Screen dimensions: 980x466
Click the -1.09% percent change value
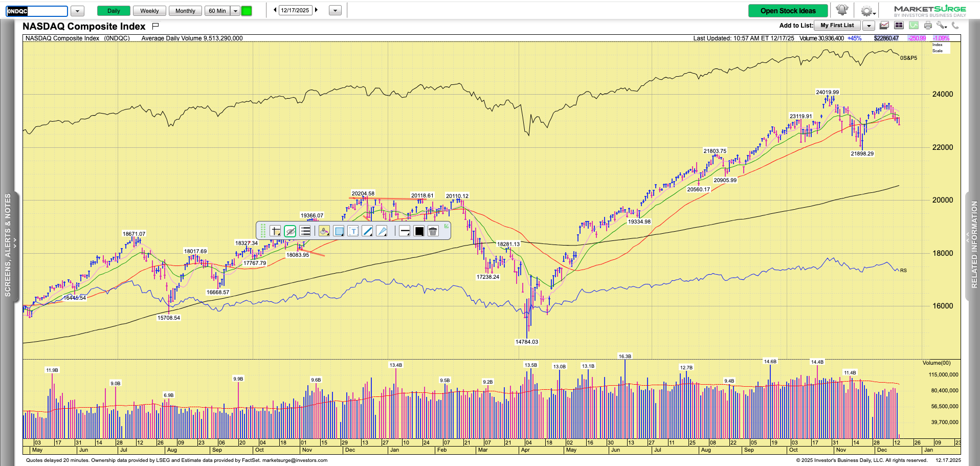941,38
